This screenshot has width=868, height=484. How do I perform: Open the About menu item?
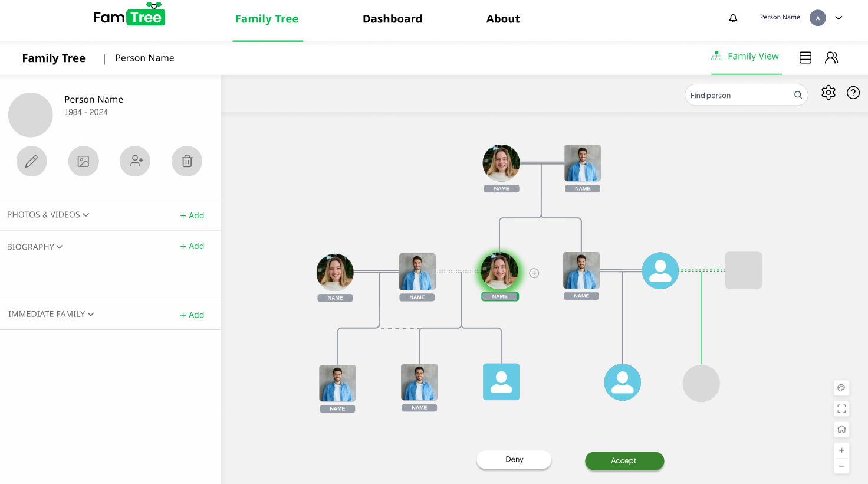pyautogui.click(x=503, y=19)
